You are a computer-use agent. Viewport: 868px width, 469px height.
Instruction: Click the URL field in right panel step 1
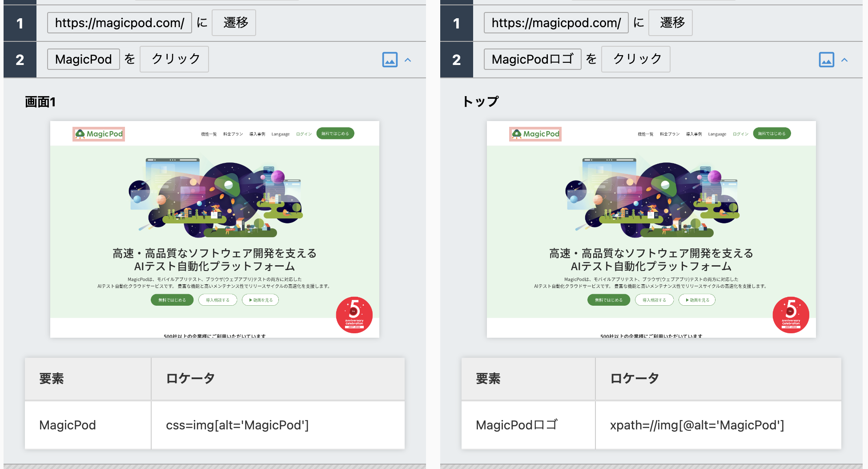coord(556,23)
